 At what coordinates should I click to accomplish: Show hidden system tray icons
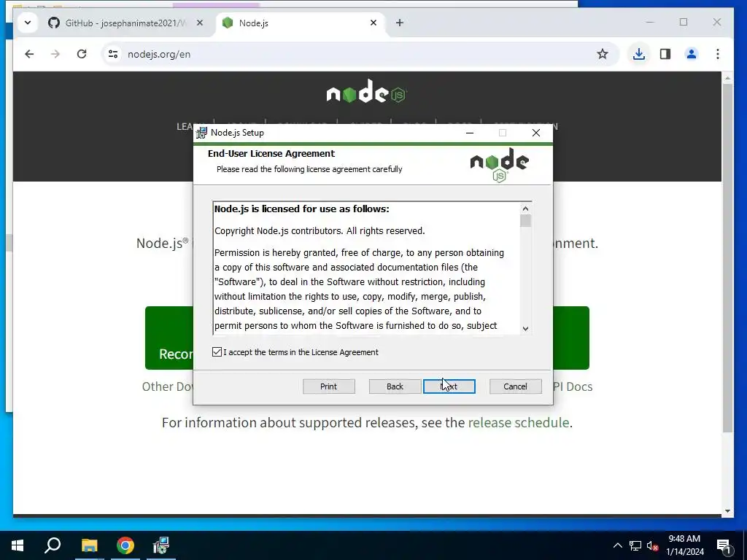coord(617,545)
